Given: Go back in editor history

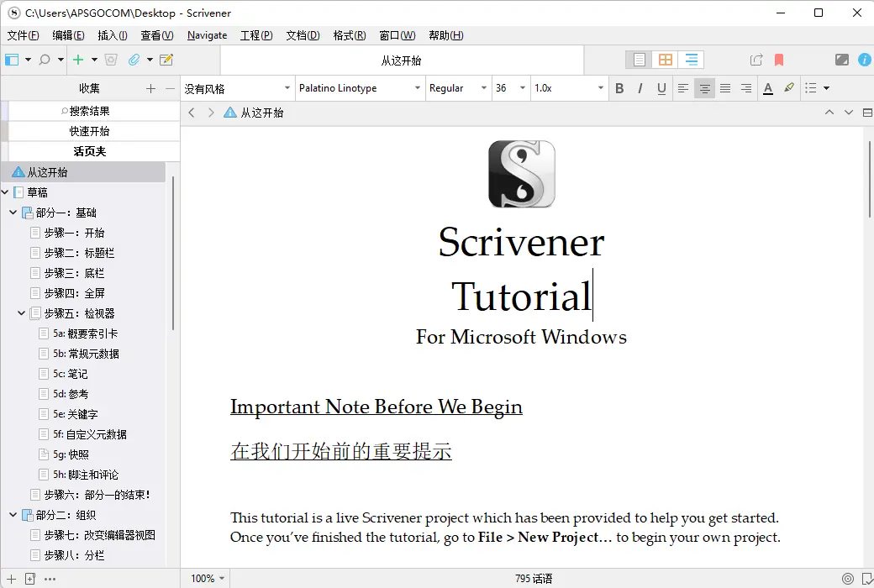Looking at the screenshot, I should [x=192, y=113].
